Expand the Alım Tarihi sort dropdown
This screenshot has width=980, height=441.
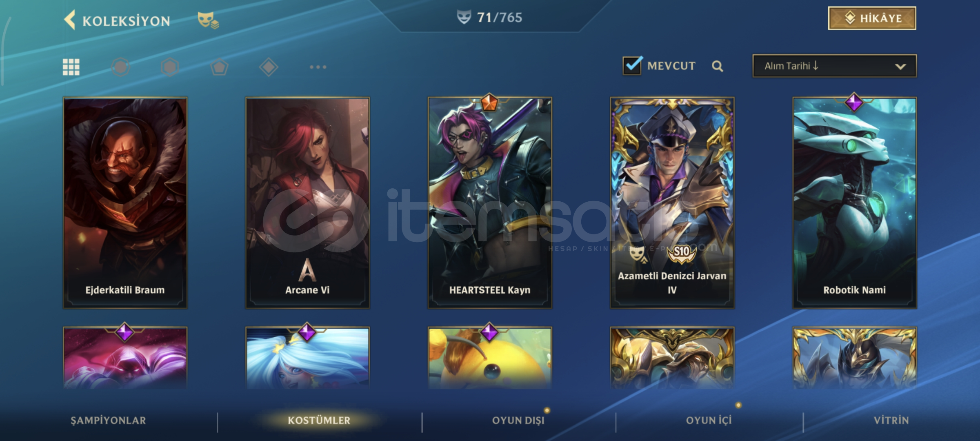[x=834, y=66]
